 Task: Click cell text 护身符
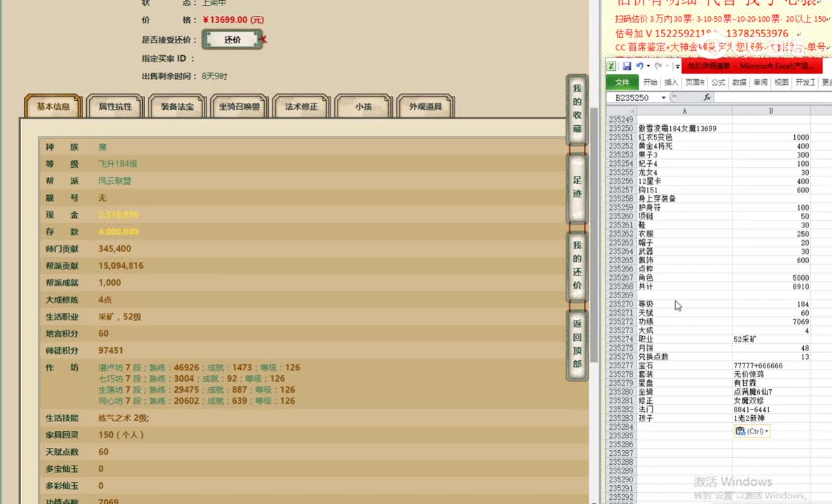(x=649, y=207)
